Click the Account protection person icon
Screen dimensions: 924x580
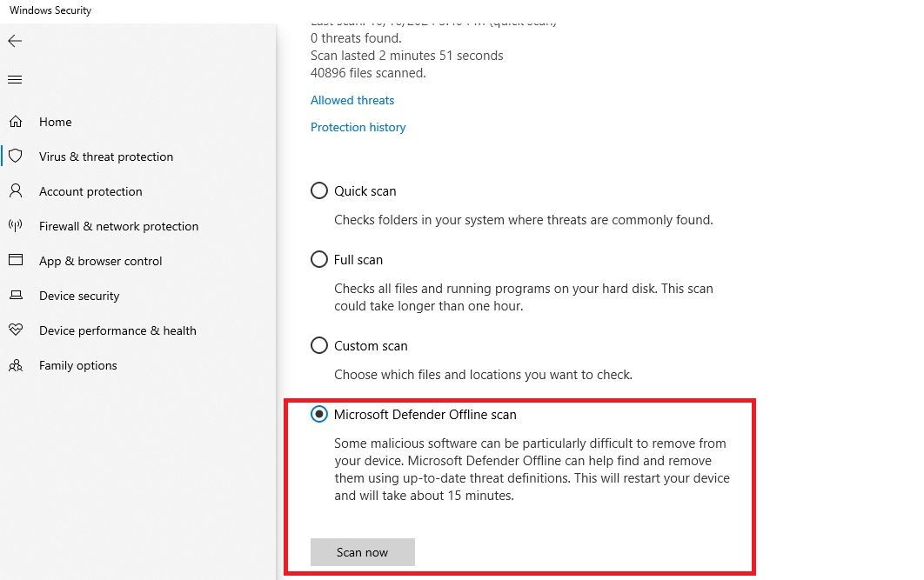coord(16,191)
